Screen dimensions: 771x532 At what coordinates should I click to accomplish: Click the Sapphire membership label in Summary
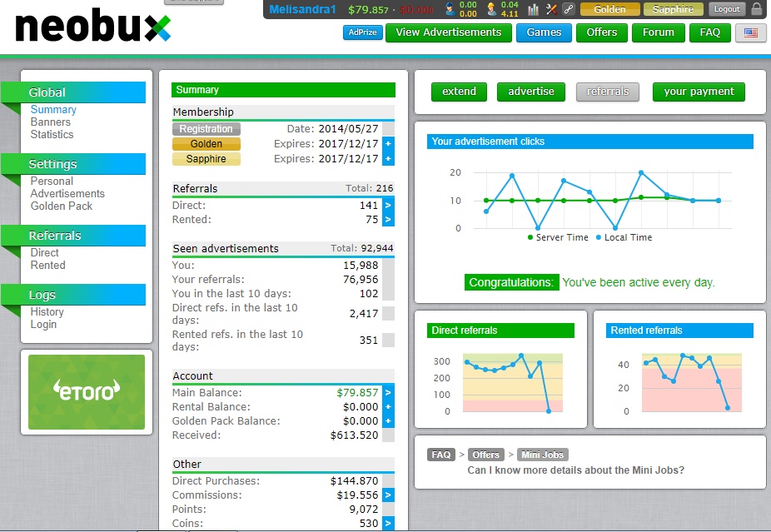206,159
